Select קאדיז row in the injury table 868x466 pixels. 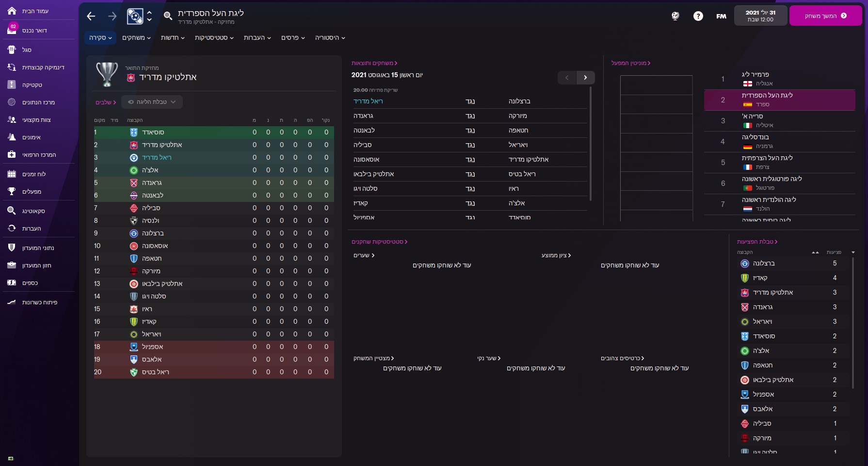point(793,278)
